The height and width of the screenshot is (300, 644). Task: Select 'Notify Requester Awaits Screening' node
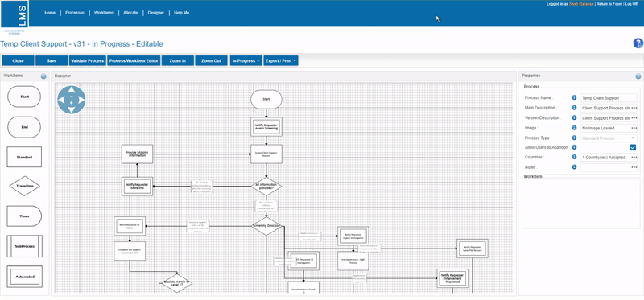(x=266, y=127)
